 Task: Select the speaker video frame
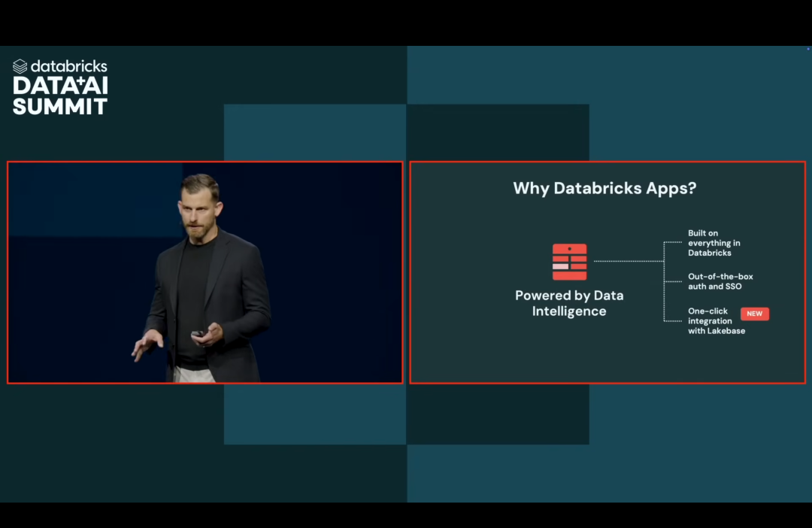205,272
